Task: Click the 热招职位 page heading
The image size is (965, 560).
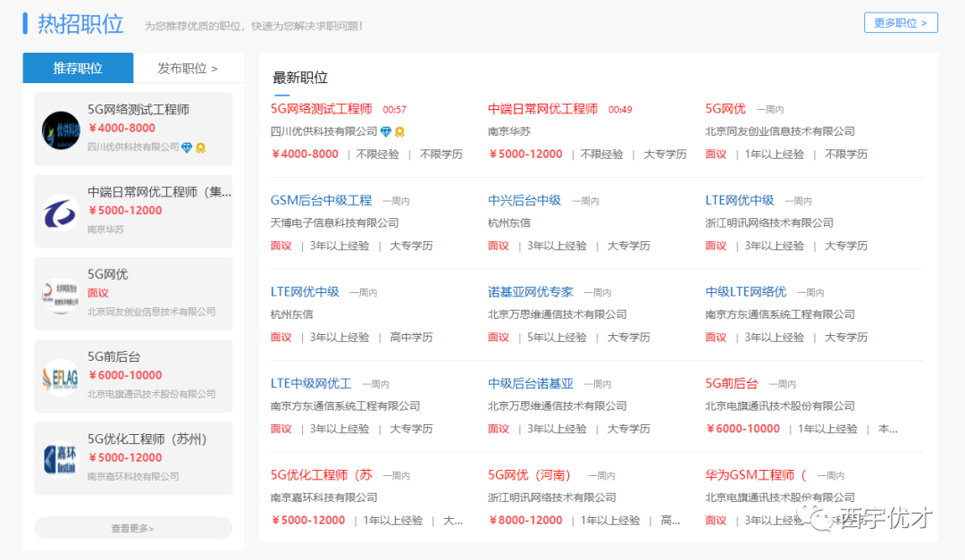Action: (x=80, y=24)
